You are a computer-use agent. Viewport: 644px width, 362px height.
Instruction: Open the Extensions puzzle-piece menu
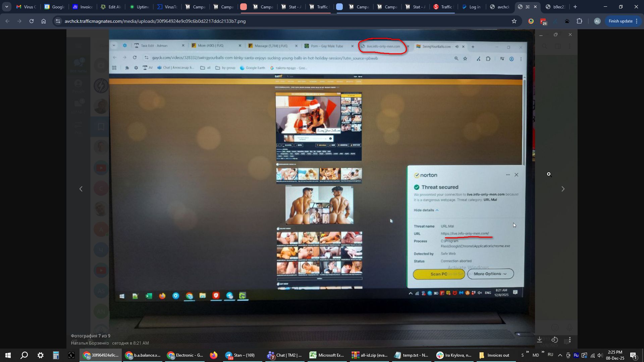click(579, 21)
